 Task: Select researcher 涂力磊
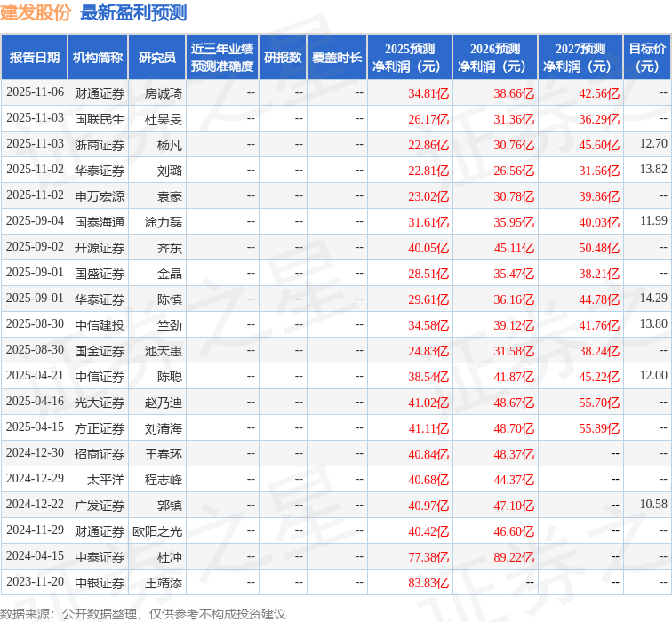coord(164,222)
